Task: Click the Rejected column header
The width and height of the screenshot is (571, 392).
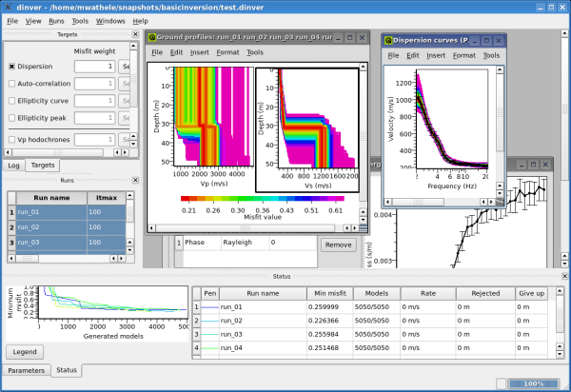Action: pyautogui.click(x=485, y=293)
